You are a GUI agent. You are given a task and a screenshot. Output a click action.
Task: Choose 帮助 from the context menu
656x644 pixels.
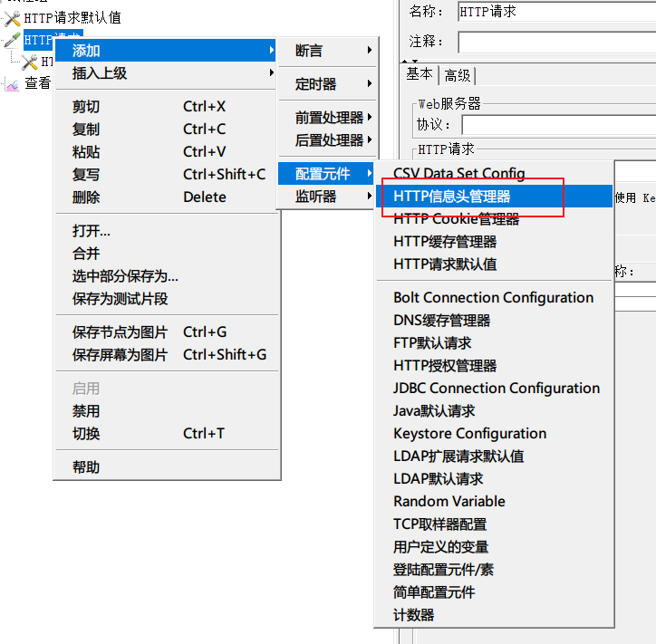[x=168, y=467]
